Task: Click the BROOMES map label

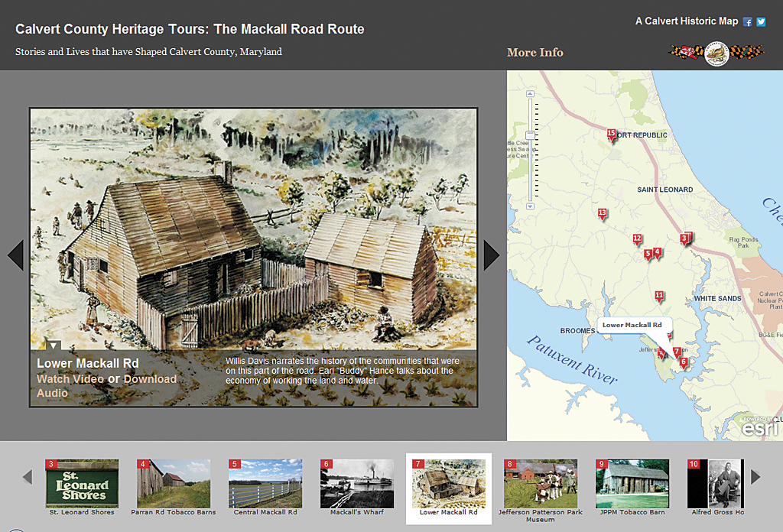Action: pyautogui.click(x=578, y=331)
